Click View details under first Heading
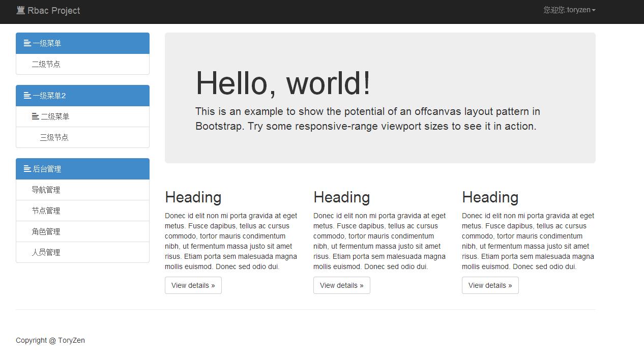644x357 pixels. [x=193, y=285]
